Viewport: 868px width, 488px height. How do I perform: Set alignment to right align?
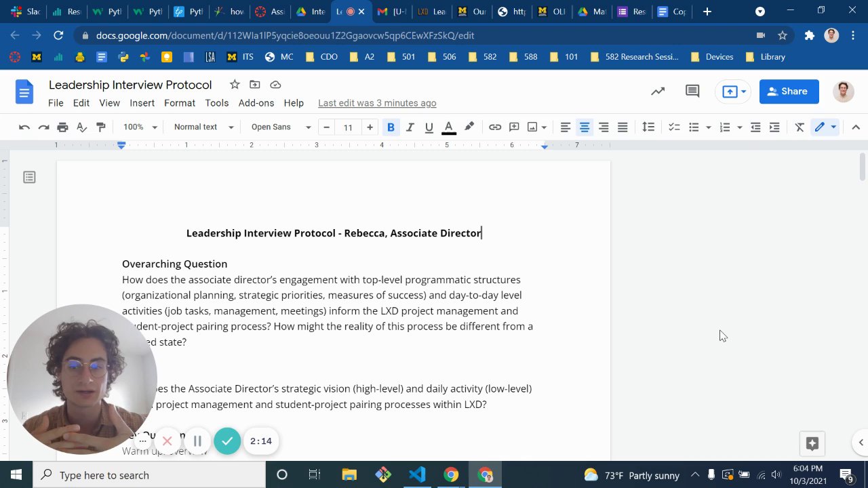604,127
